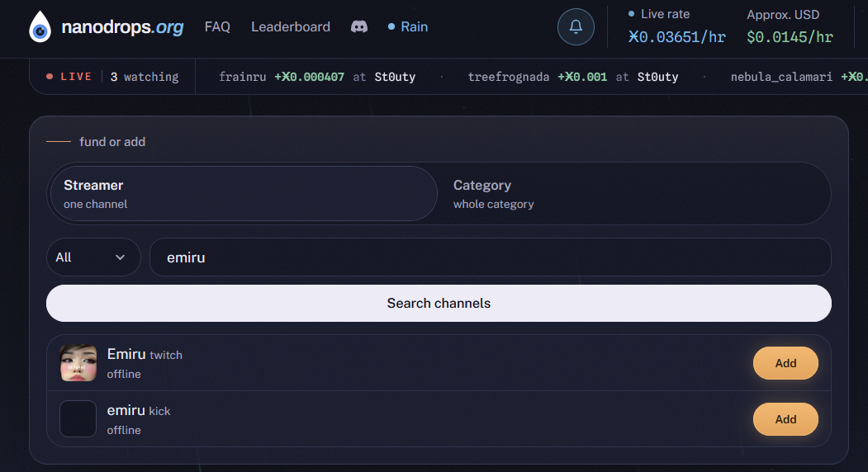Click the LIVE indicator in ticker
The image size is (868, 472).
(x=69, y=77)
